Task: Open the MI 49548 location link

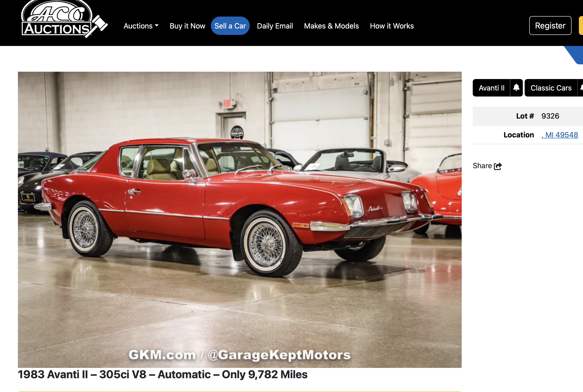Action: pos(560,135)
